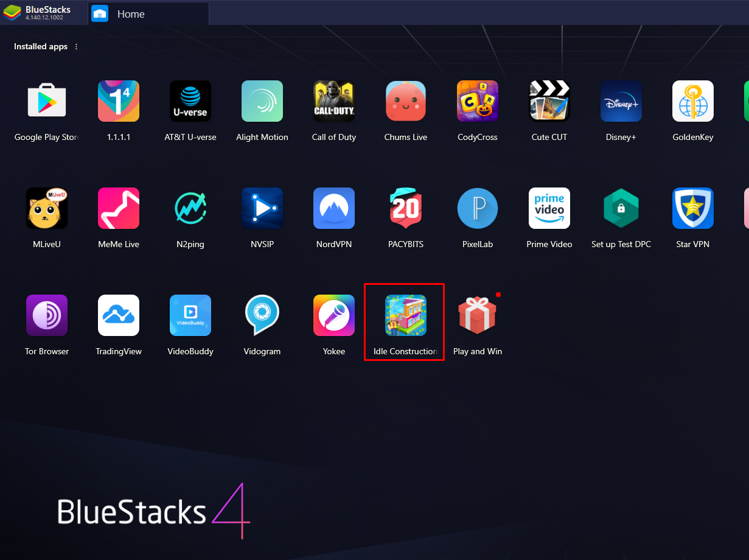Launch the 1.1.1.1 app
The width and height of the screenshot is (749, 560).
(119, 101)
